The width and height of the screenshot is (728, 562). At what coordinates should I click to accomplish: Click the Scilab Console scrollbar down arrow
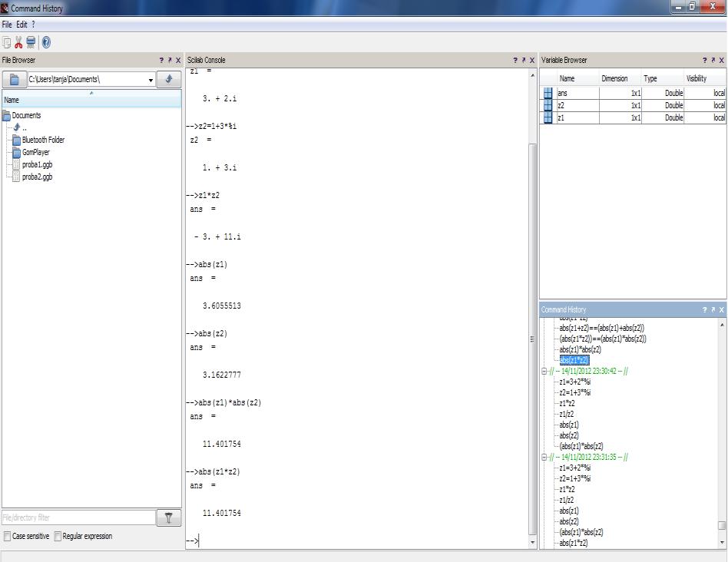point(532,543)
